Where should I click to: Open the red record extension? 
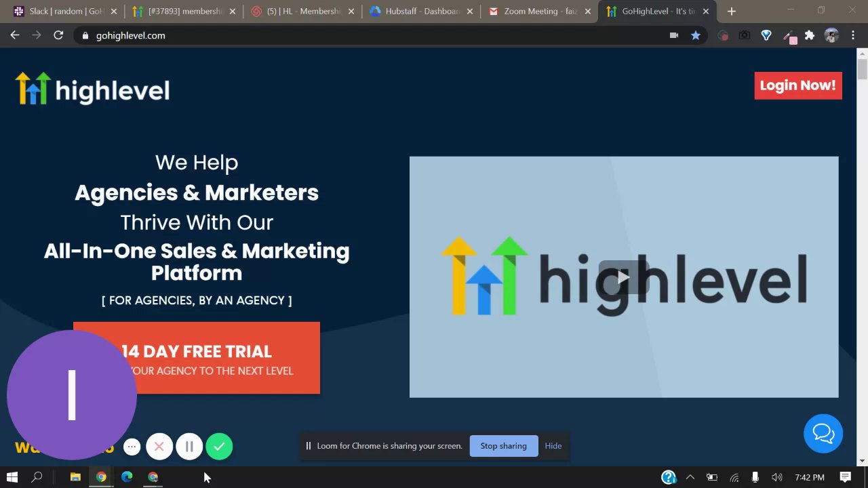pyautogui.click(x=723, y=35)
